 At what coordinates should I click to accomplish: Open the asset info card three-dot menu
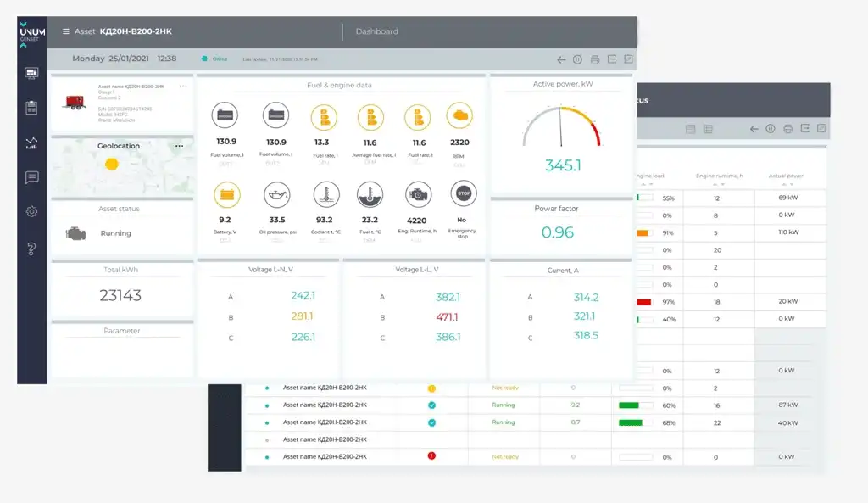(182, 86)
